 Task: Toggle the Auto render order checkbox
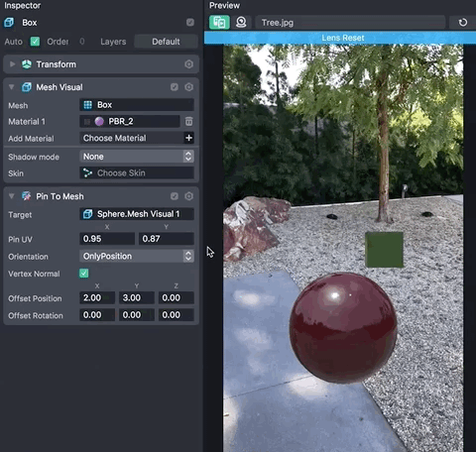pyautogui.click(x=35, y=42)
